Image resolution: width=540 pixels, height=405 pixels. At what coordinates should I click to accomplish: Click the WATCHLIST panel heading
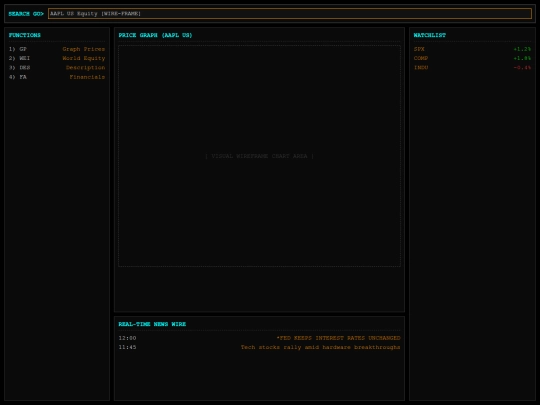tap(429, 35)
